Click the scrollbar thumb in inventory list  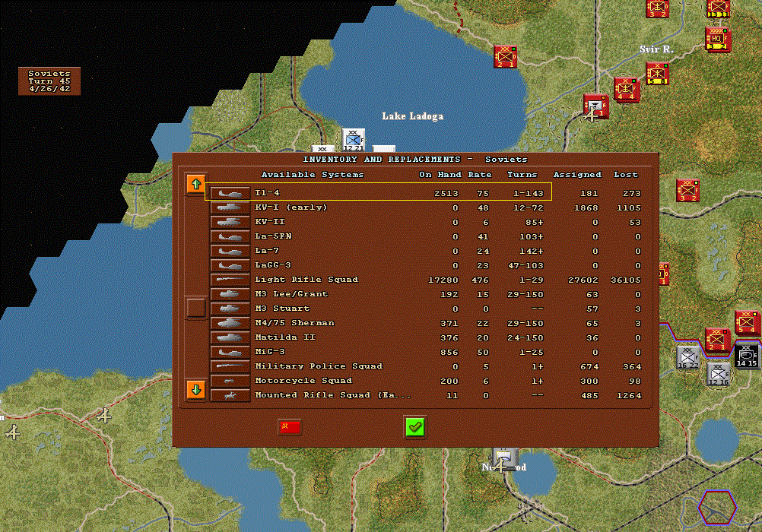pos(196,308)
